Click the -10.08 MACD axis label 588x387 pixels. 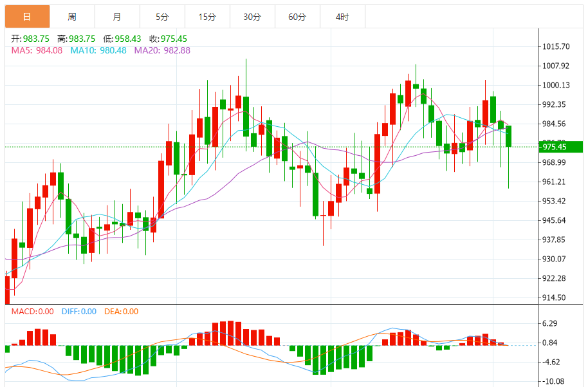click(x=553, y=381)
